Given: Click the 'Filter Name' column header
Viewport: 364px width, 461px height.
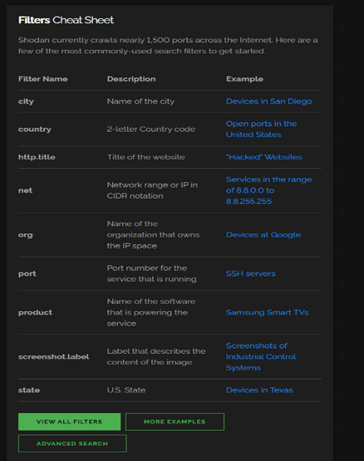Looking at the screenshot, I should (43, 79).
